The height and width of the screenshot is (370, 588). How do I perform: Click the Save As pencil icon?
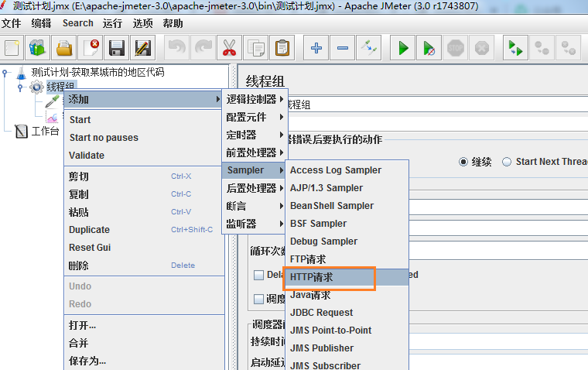(143, 48)
